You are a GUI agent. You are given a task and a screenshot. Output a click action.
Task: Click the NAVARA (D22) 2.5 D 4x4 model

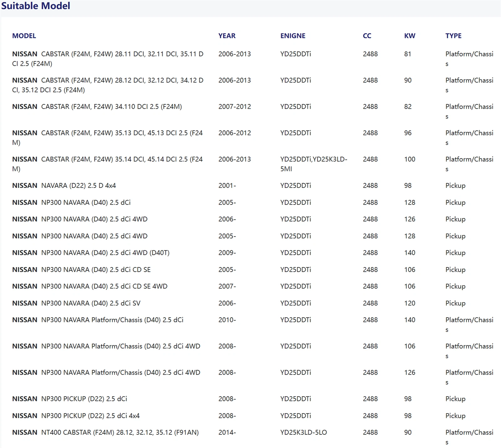64,185
